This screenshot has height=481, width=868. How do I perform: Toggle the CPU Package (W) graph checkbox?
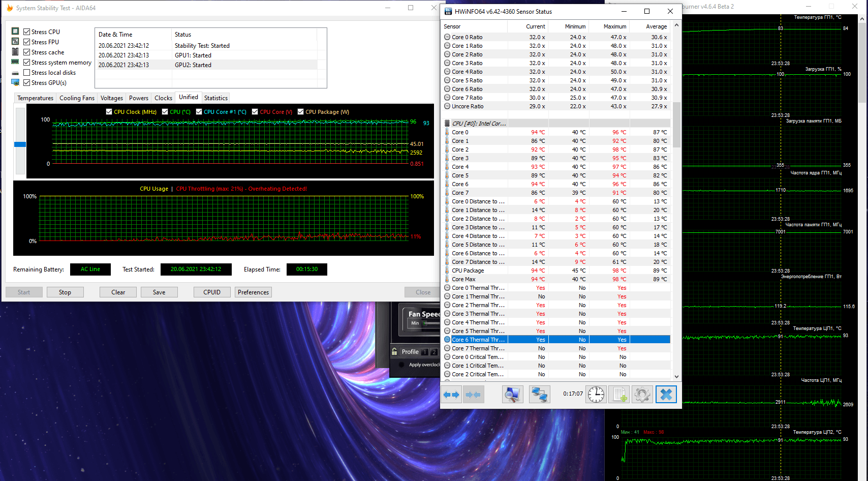coord(300,112)
